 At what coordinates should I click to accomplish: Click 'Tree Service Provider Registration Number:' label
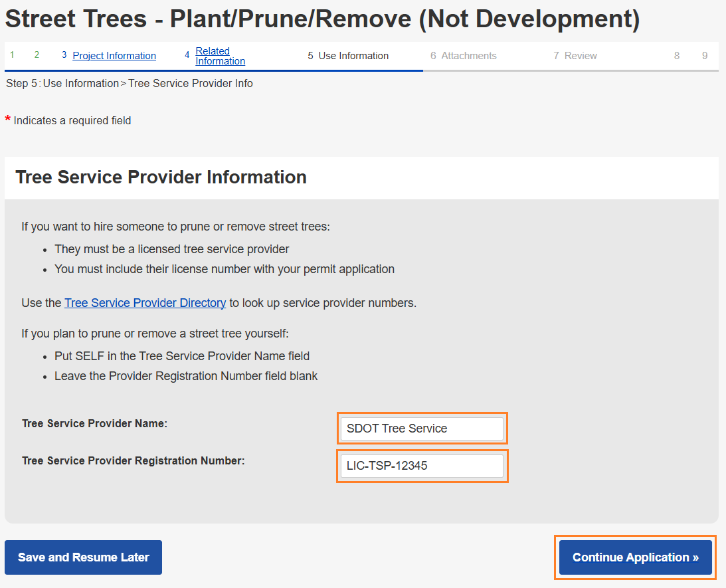pos(133,460)
